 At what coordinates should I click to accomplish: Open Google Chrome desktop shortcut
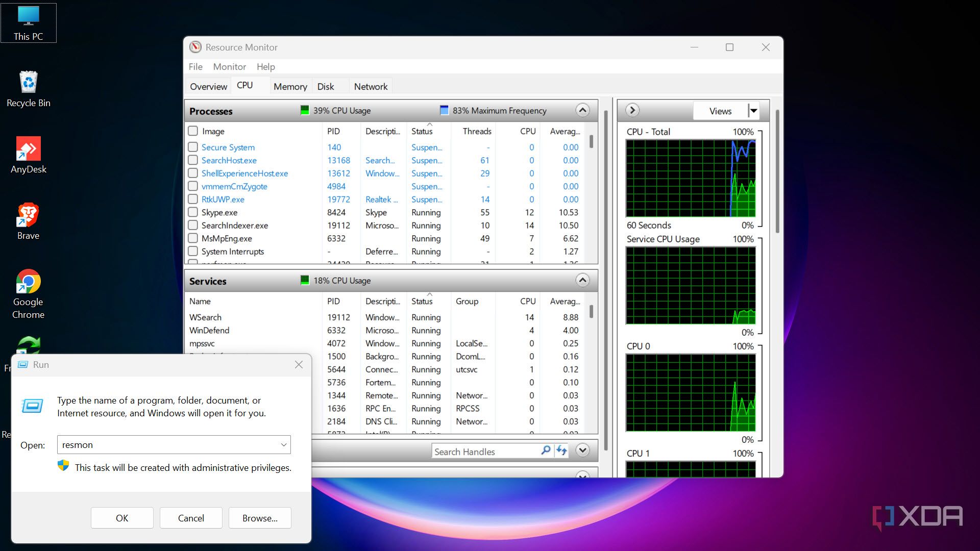(29, 294)
